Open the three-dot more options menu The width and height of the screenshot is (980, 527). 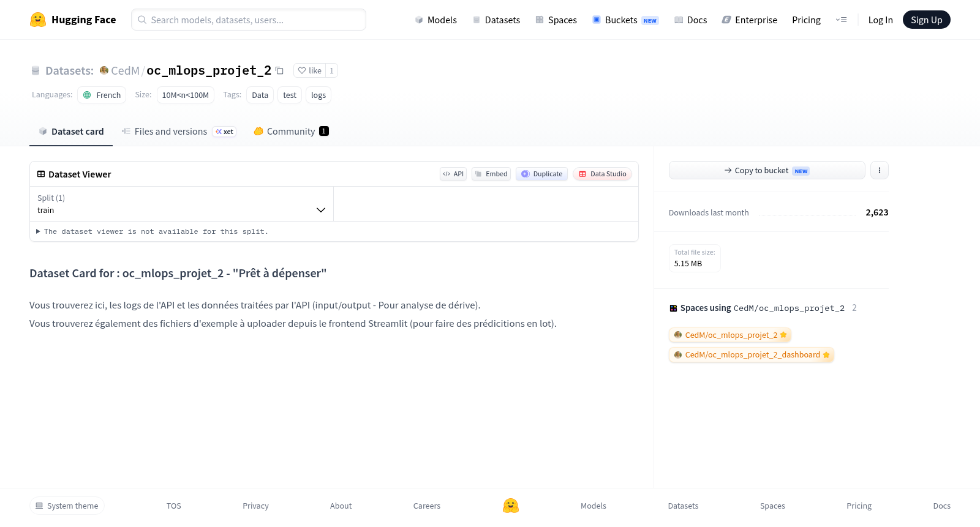[880, 170]
